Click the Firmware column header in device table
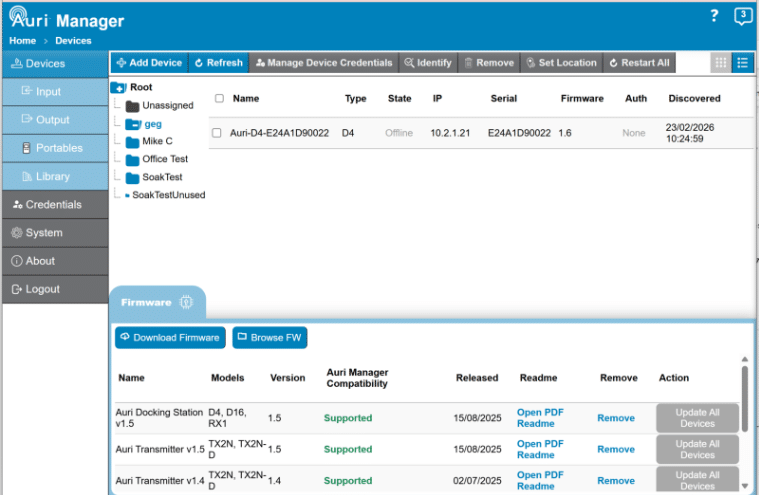 click(x=582, y=99)
